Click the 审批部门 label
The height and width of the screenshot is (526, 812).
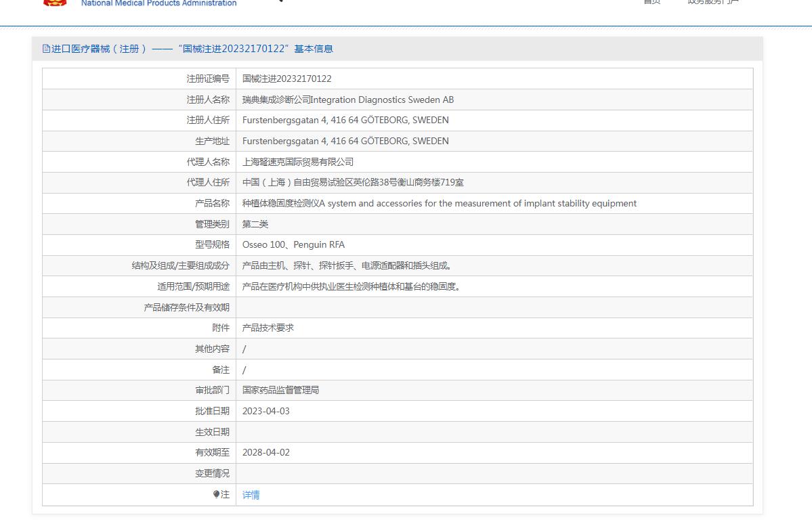click(213, 390)
